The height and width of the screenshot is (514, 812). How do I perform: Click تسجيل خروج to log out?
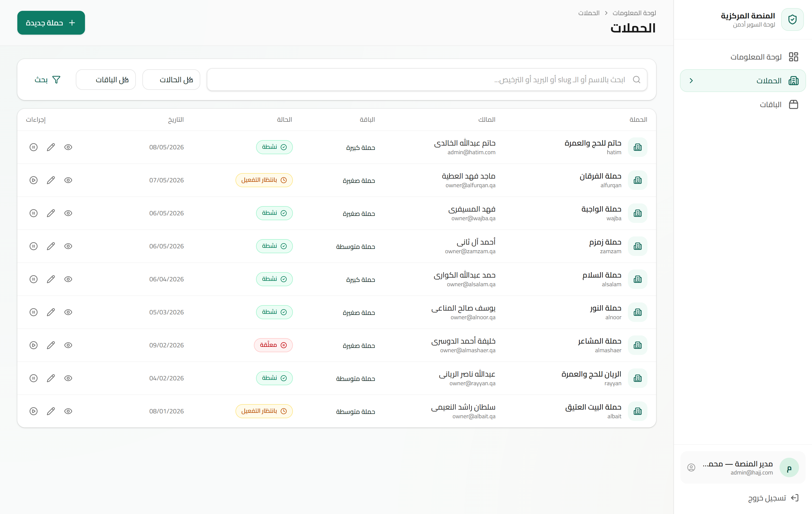coord(774,498)
